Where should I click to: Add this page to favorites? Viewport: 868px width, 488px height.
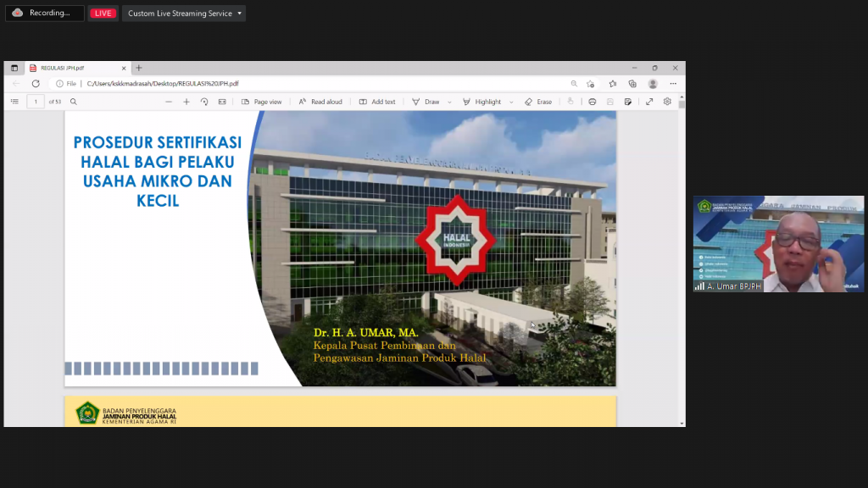click(x=591, y=84)
